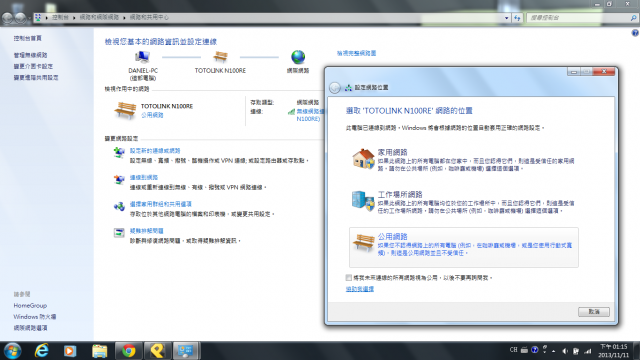Click the 連線到網路 link

point(144,177)
